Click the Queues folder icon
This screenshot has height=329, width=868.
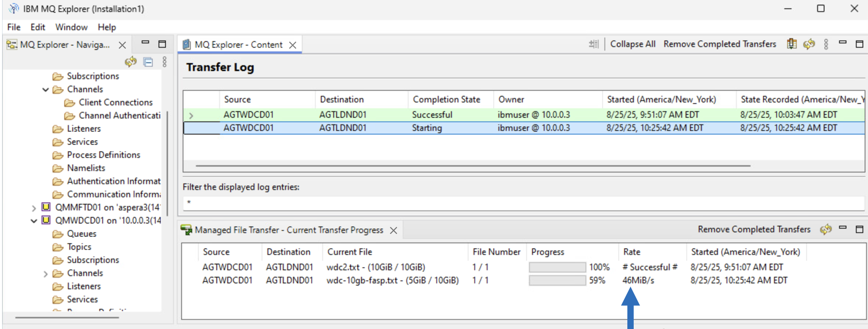tap(58, 234)
